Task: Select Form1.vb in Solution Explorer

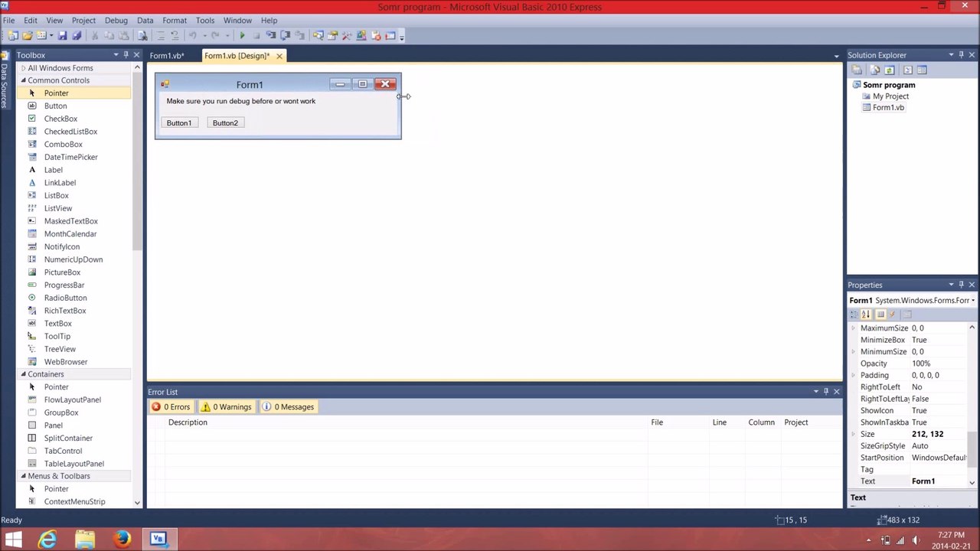Action: [888, 108]
